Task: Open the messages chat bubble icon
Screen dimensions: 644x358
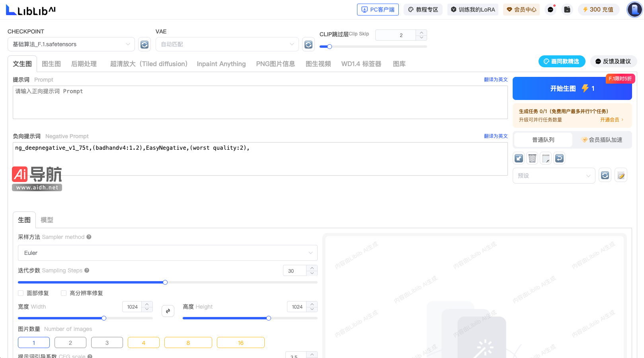Action: pos(550,10)
